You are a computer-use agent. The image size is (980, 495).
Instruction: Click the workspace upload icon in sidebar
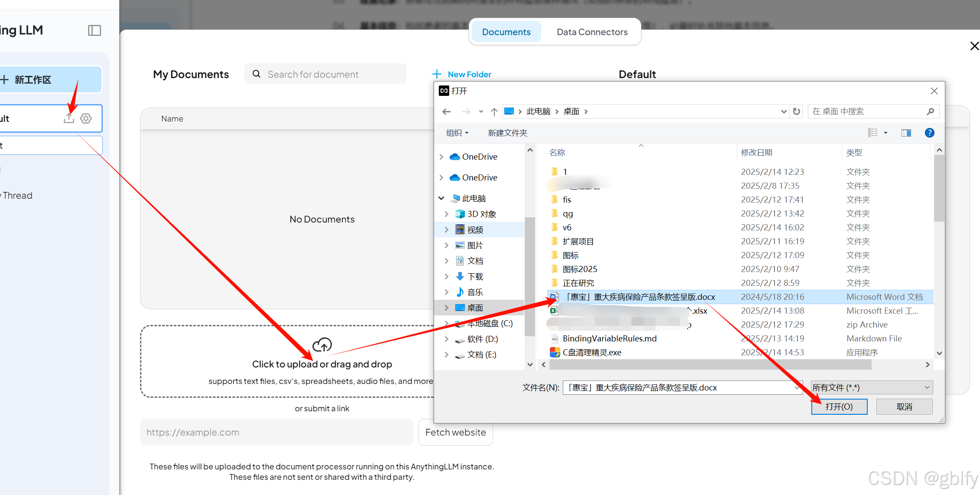(69, 118)
